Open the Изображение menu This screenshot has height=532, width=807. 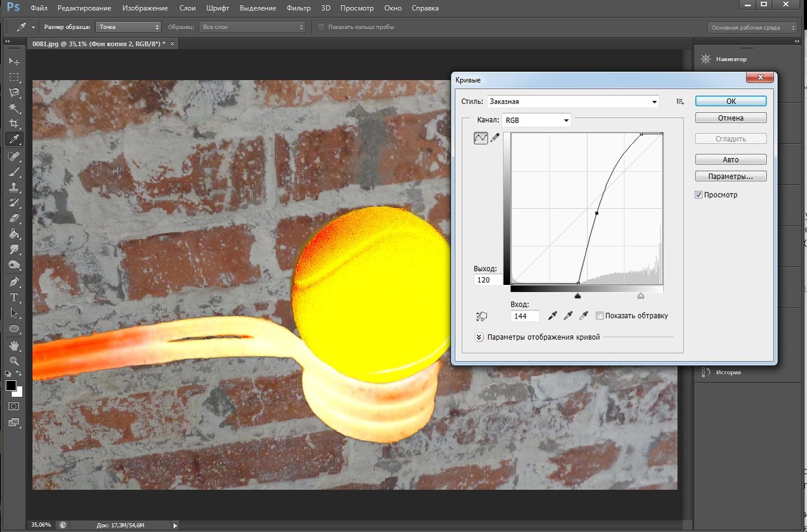click(x=145, y=8)
